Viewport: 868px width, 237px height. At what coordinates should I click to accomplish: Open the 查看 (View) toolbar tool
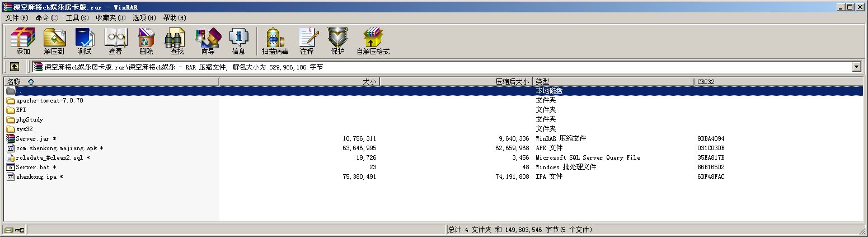115,41
